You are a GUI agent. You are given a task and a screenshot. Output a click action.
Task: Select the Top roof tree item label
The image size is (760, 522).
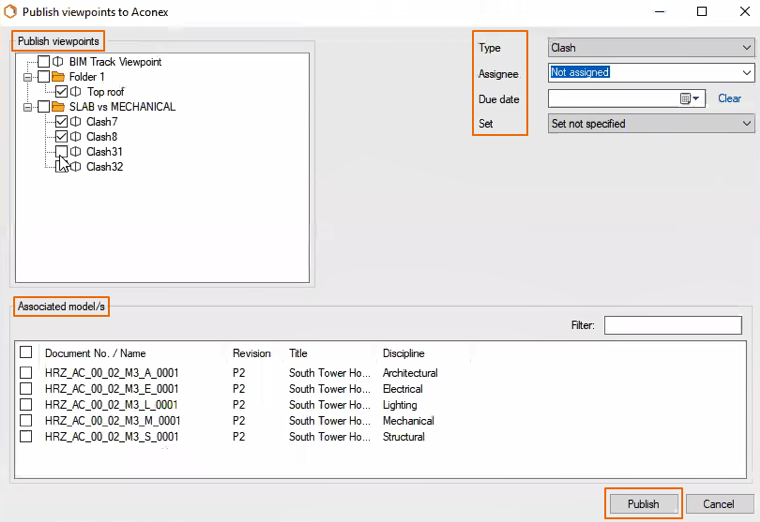pos(106,92)
